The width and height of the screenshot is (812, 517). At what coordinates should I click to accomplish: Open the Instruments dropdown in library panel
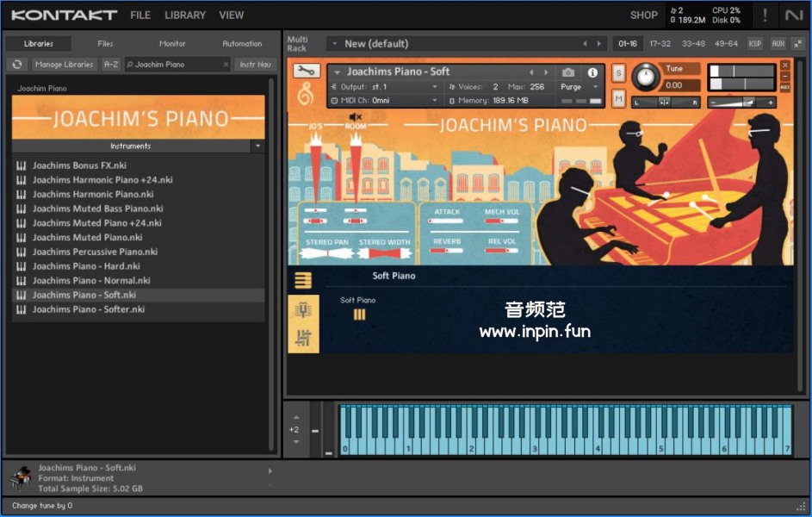257,146
